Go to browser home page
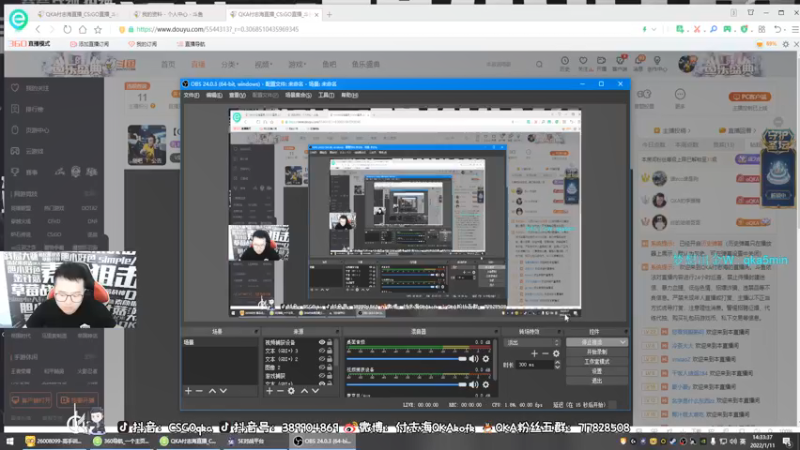 tap(83, 29)
